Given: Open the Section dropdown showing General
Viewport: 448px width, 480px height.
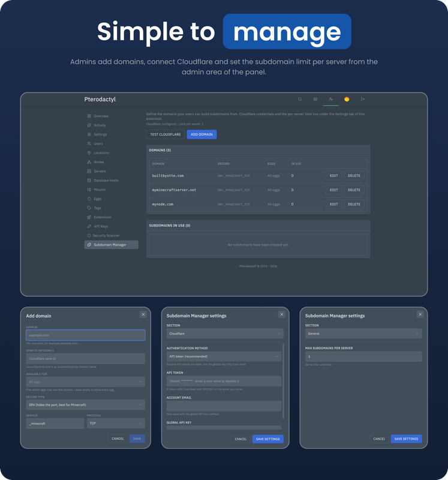Looking at the screenshot, I should (x=363, y=334).
